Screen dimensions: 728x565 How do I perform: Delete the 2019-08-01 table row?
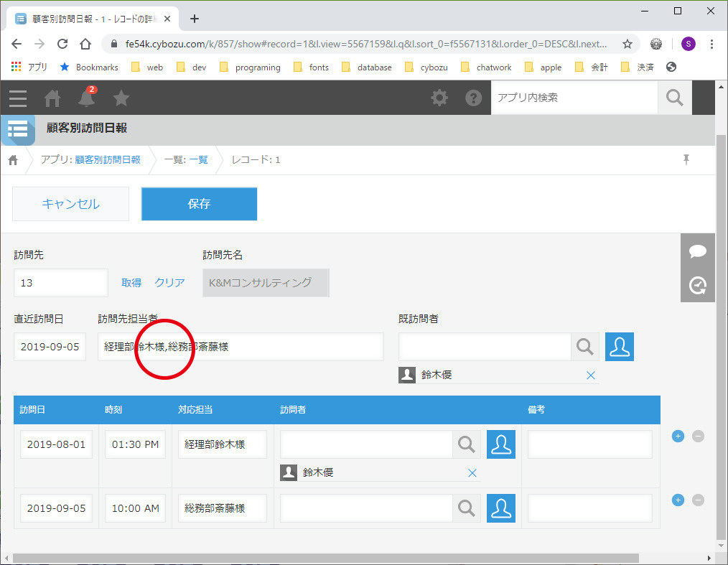[698, 436]
